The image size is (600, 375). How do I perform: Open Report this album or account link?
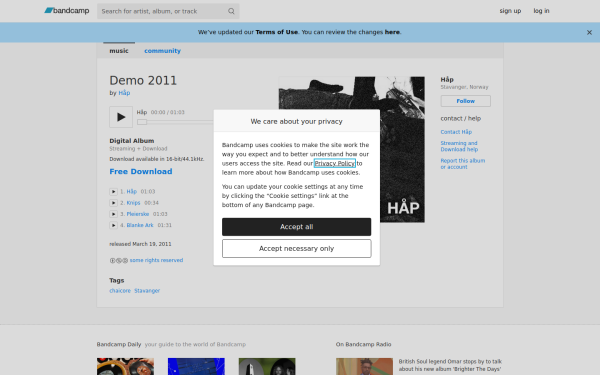pos(463,164)
